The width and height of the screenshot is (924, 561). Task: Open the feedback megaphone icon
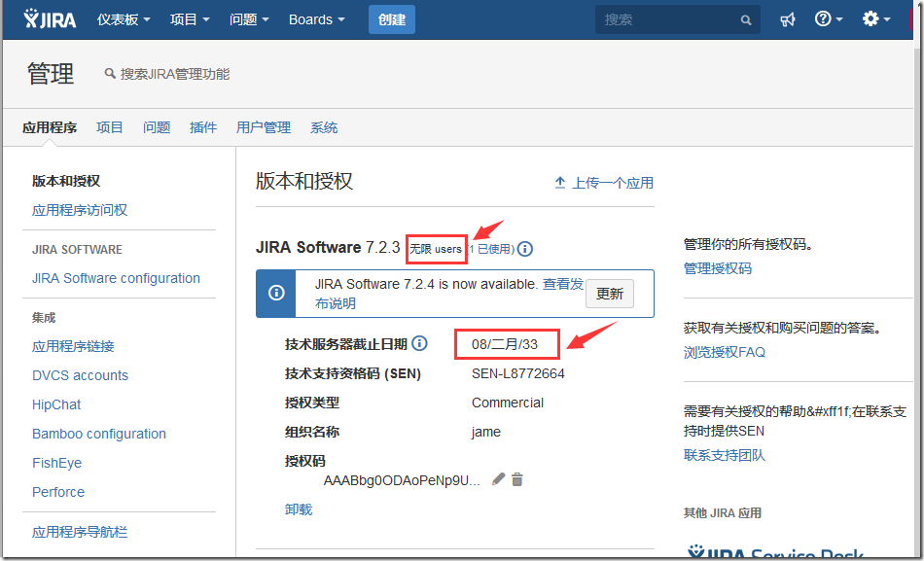(787, 20)
